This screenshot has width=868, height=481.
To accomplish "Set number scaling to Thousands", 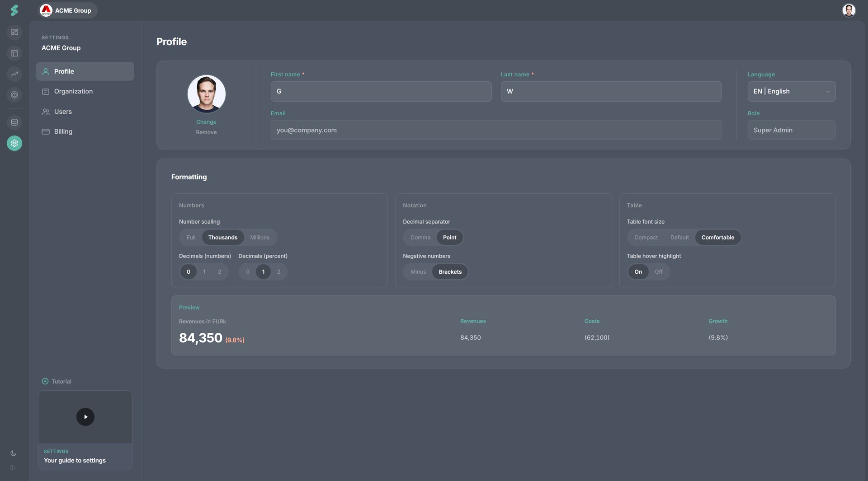I will [x=223, y=238].
